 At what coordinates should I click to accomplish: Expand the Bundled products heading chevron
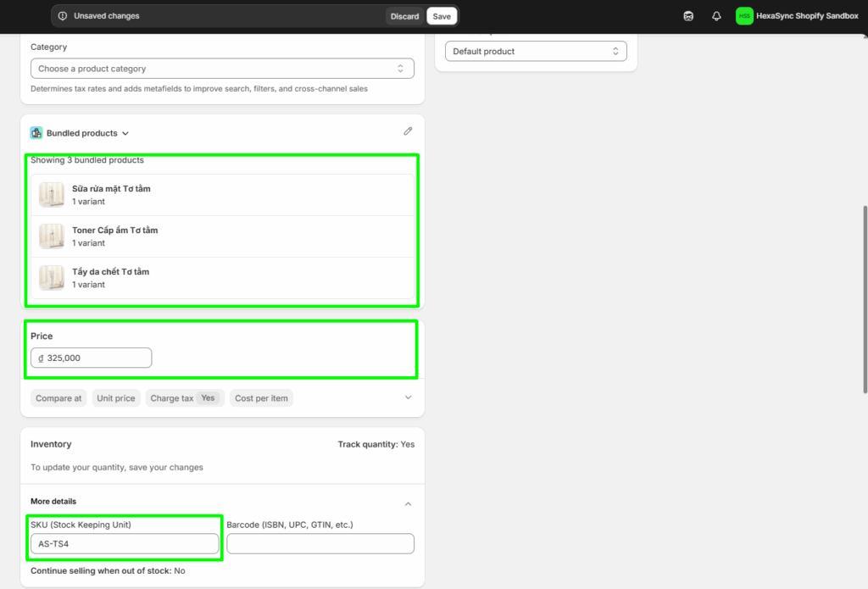tap(125, 134)
